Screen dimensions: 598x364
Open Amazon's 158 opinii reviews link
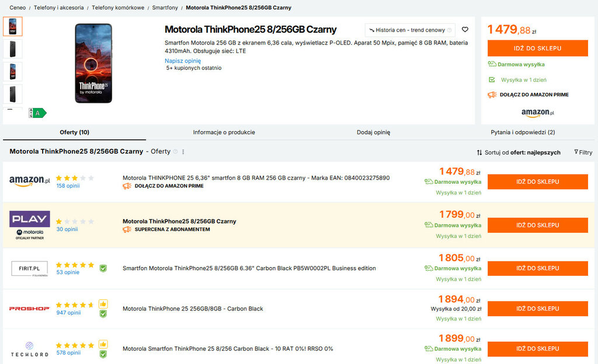coord(68,186)
